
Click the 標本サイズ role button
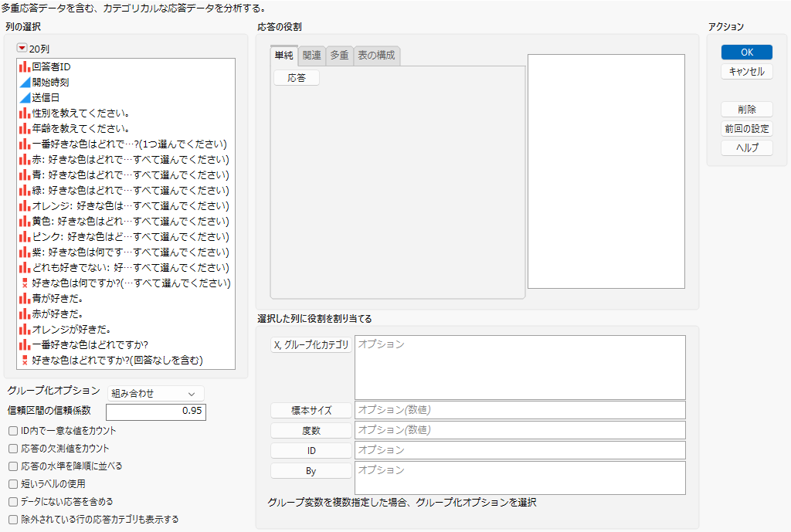[311, 411]
